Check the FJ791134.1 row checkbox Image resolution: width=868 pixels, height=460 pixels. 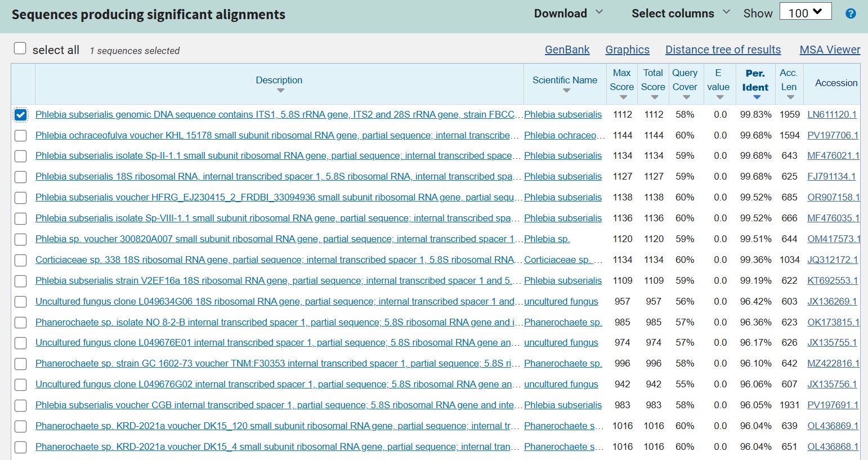(x=20, y=177)
